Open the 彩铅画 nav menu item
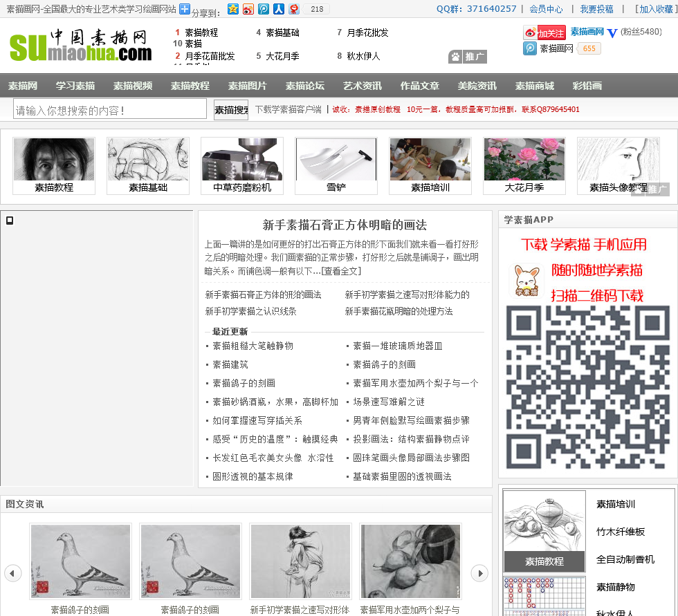Viewport: 678px width, 616px height. pos(587,86)
